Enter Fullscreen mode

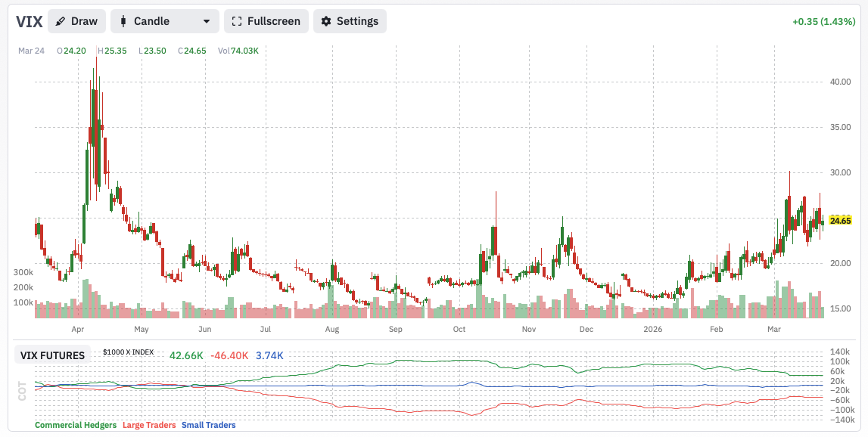coord(266,21)
